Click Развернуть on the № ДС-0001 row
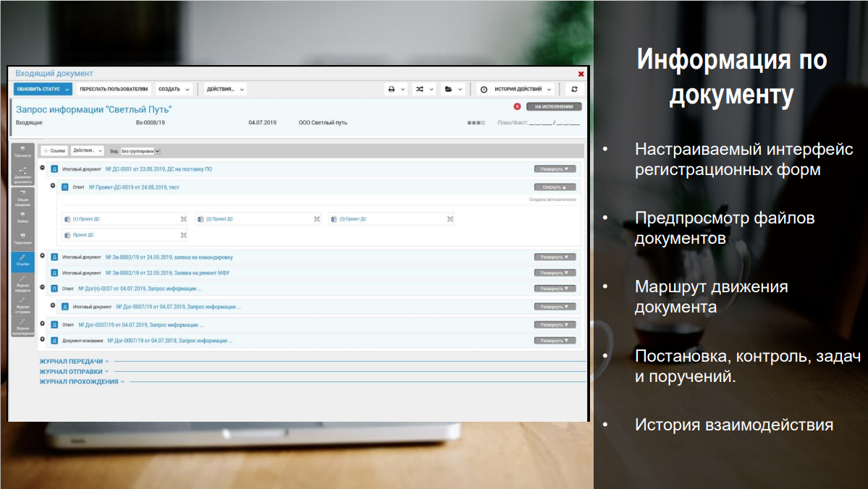The width and height of the screenshot is (868, 489). coord(555,169)
